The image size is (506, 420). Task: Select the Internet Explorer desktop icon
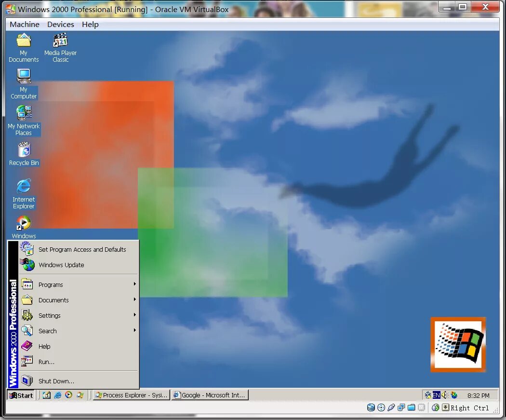(24, 194)
